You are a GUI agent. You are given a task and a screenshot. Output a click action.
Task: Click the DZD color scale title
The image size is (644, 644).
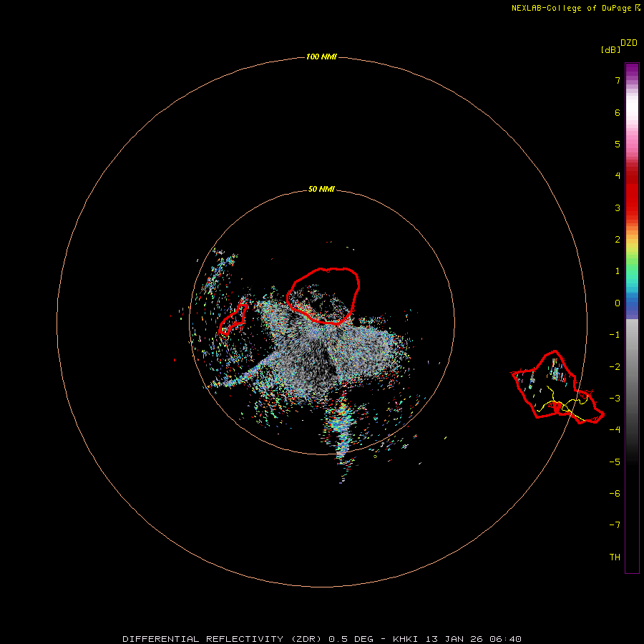[629, 43]
